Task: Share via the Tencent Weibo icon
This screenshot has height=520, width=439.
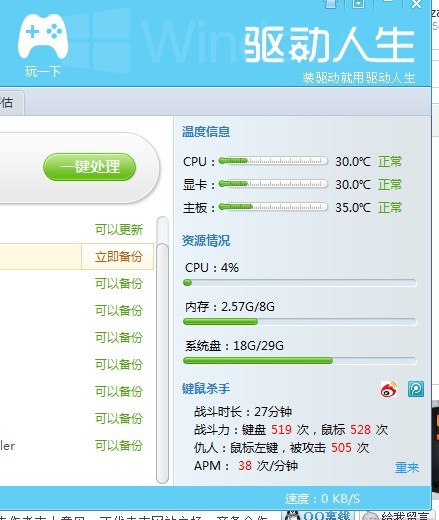Action: pyautogui.click(x=416, y=389)
